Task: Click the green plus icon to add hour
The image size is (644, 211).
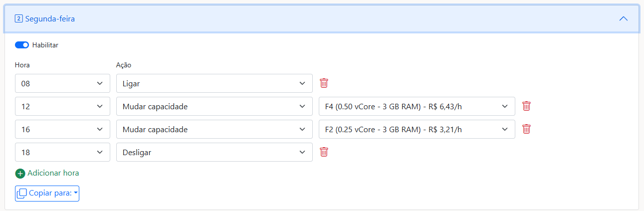Action: (20, 174)
